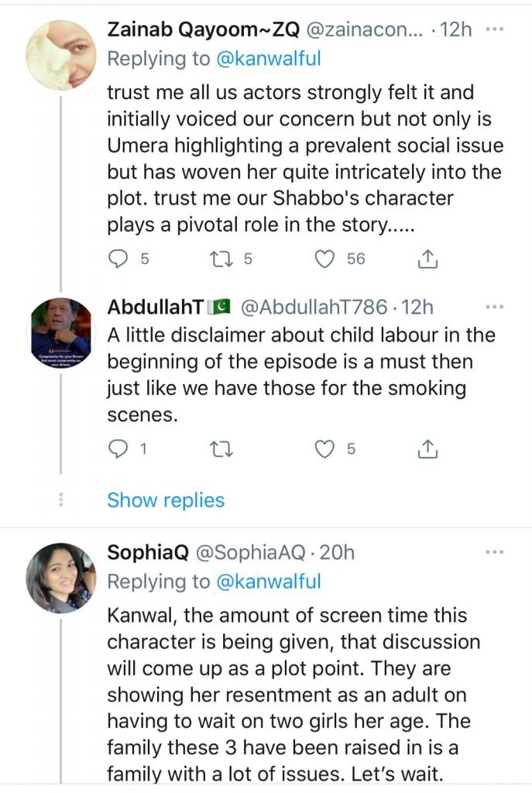Open more options on SophiaQ's tweet
Image resolution: width=532 pixels, height=793 pixels.
(x=494, y=552)
